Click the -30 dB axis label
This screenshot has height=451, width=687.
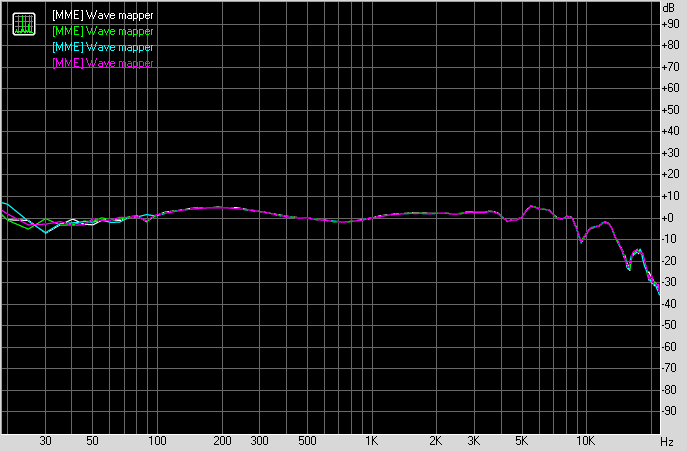(x=671, y=282)
